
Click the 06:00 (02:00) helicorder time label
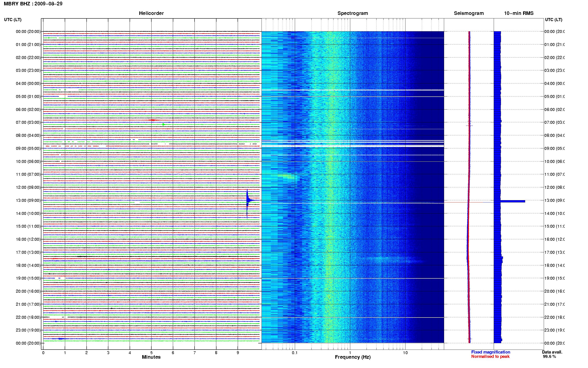(x=28, y=109)
